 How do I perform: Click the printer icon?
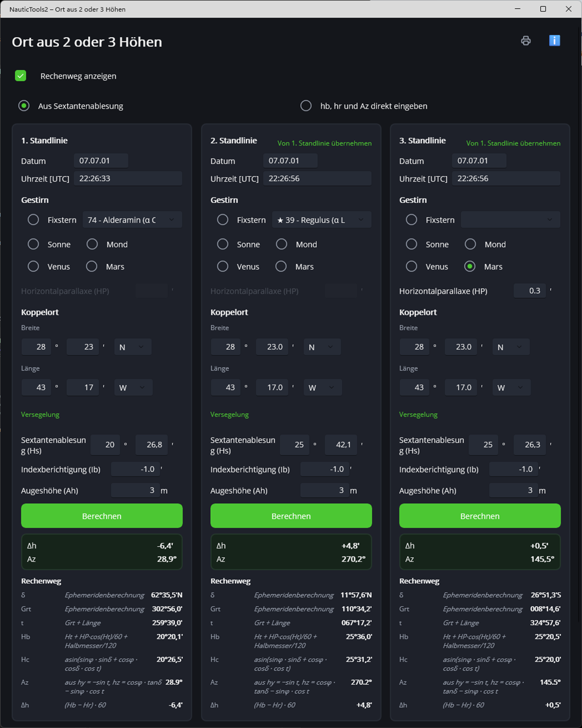point(526,40)
